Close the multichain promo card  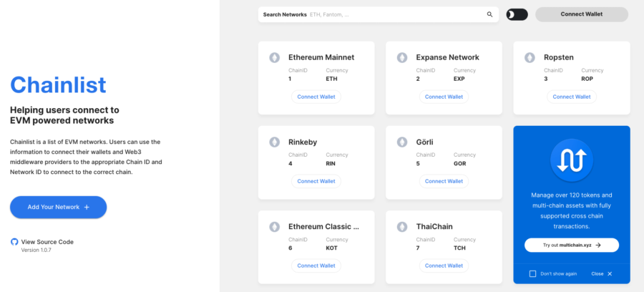[602, 274]
